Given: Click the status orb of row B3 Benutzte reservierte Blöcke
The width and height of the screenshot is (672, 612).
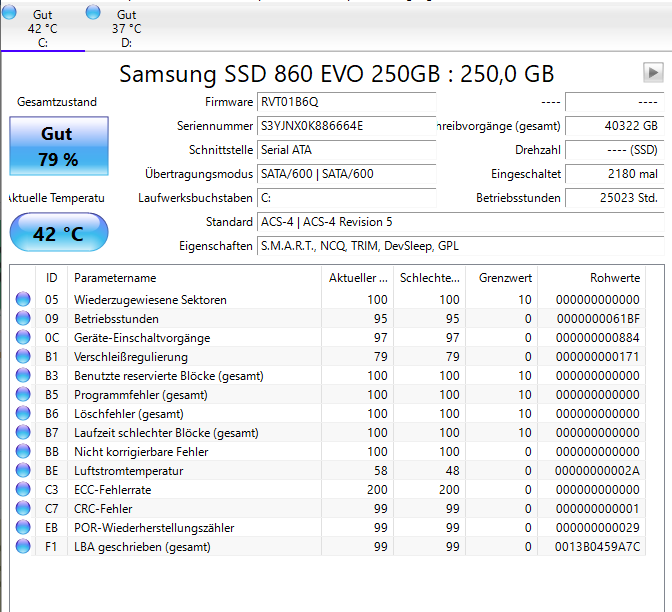Looking at the screenshot, I should [x=23, y=375].
